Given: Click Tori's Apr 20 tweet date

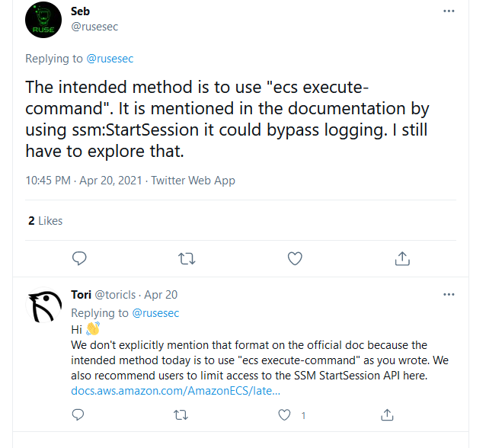Looking at the screenshot, I should (x=161, y=295).
